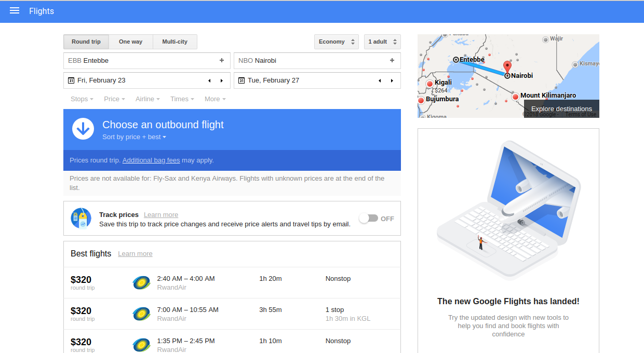Go to next day for Tue, February 27

tap(392, 80)
